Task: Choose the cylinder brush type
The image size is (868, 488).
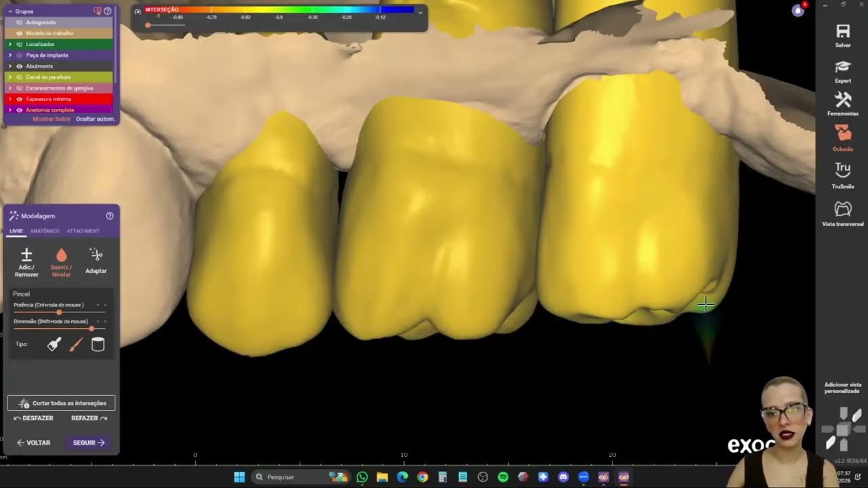Action: (x=98, y=344)
